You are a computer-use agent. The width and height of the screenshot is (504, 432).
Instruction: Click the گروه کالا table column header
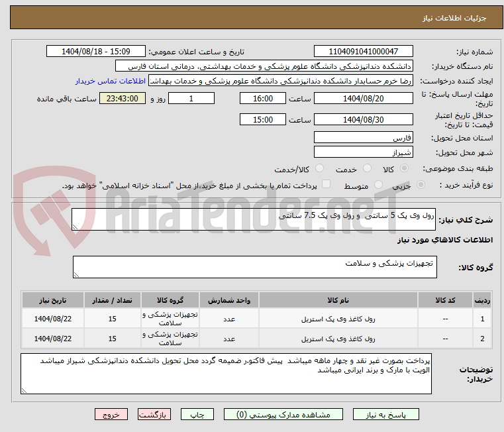pos(170,300)
